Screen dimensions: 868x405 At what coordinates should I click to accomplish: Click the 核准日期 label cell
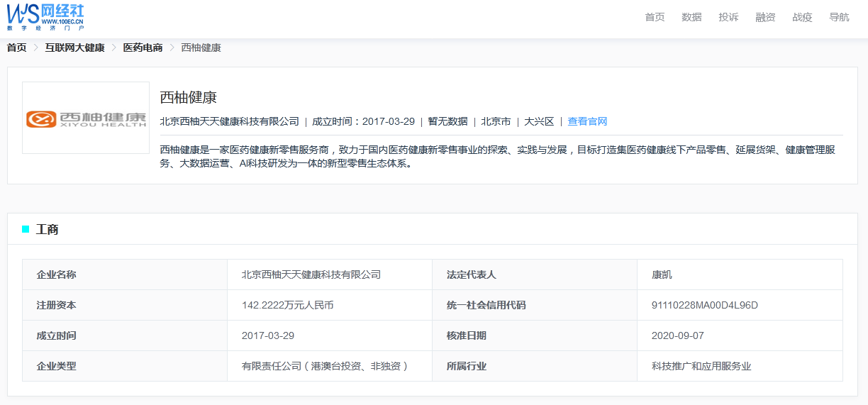coord(535,335)
